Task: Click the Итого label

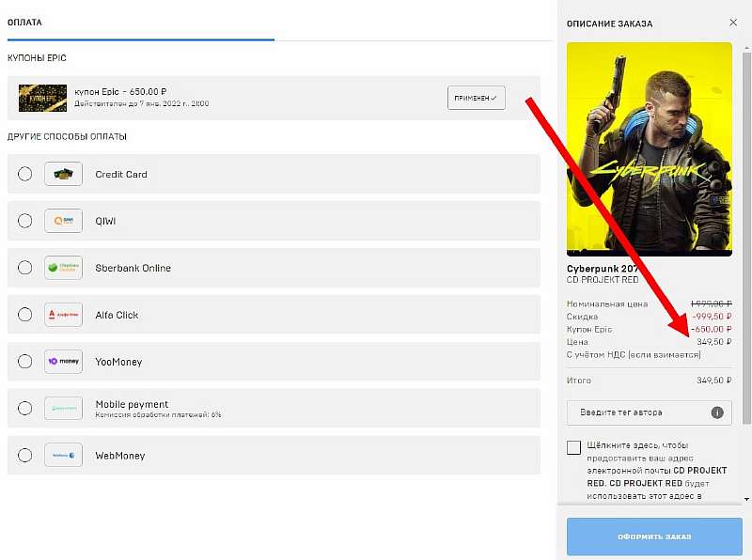Action: coord(579,381)
